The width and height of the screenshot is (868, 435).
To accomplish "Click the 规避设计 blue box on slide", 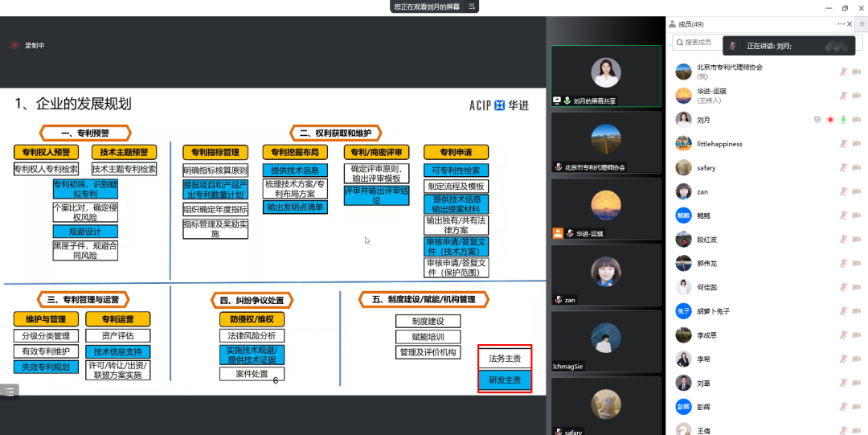I will 85,232.
